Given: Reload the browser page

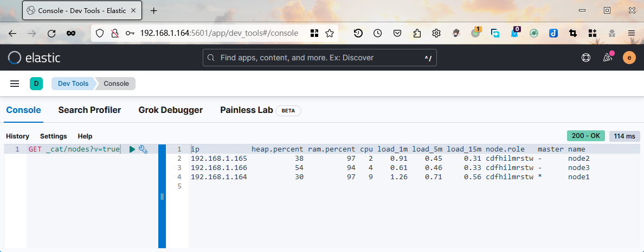Looking at the screenshot, I should click(51, 33).
